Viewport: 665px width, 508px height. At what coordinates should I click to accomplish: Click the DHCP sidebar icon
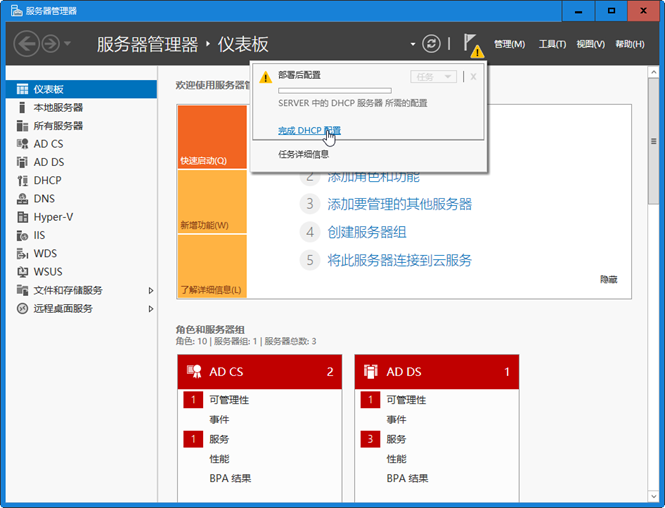click(22, 180)
